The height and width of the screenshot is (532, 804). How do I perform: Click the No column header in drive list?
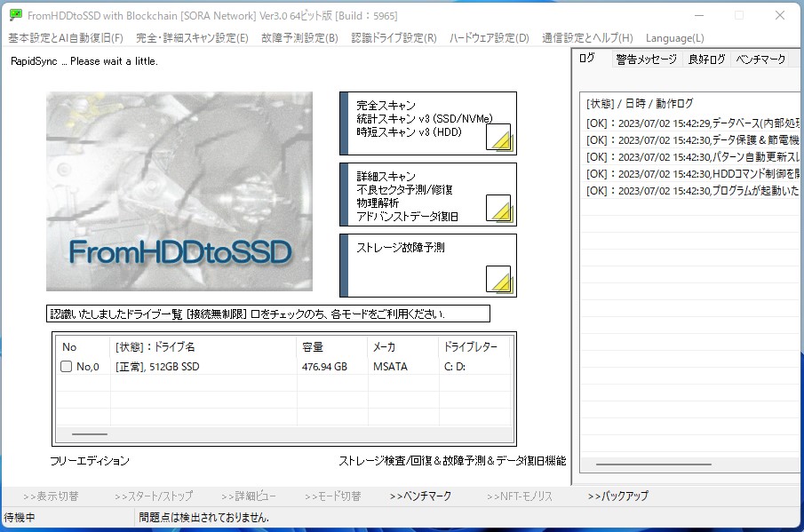[83, 347]
